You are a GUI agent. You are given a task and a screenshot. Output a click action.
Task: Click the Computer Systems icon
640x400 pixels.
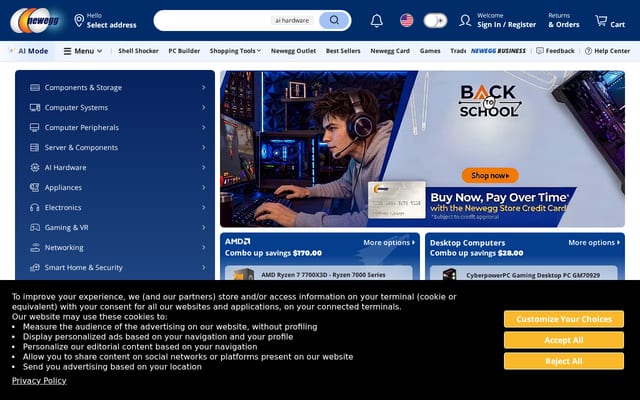click(x=35, y=107)
